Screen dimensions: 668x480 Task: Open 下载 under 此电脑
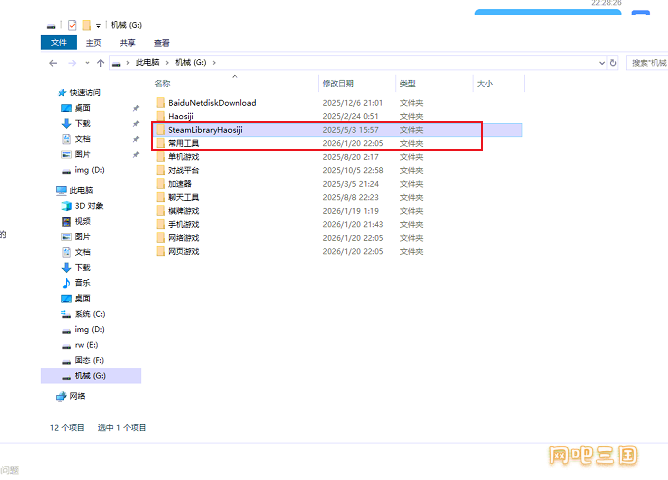point(82,267)
